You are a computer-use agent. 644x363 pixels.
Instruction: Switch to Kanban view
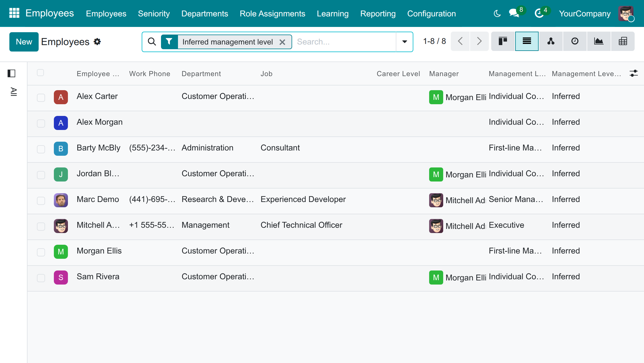tap(503, 41)
